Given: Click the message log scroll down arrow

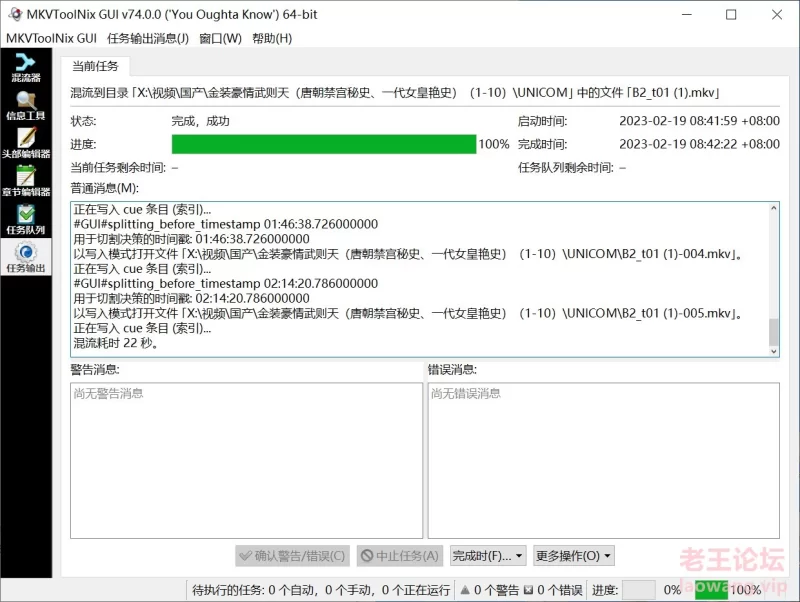Looking at the screenshot, I should click(773, 351).
